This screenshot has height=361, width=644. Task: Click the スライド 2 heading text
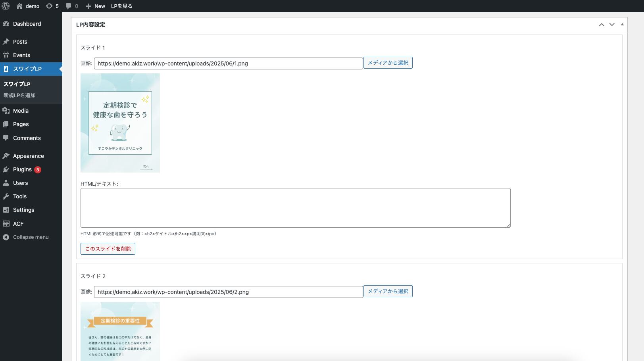[x=93, y=276]
